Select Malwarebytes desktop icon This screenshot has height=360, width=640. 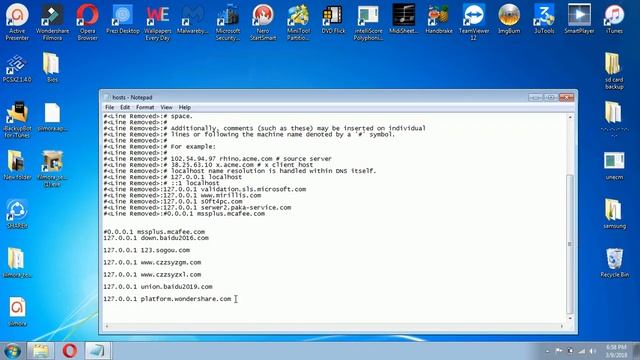pos(193,19)
